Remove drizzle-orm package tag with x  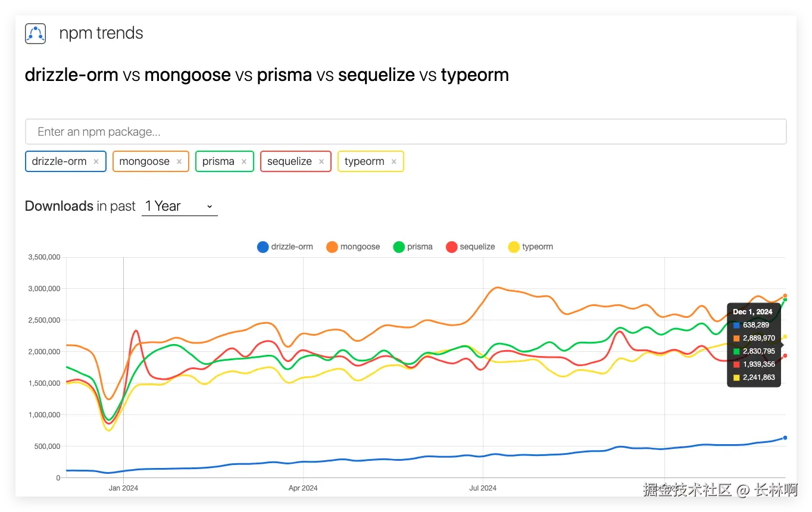click(96, 161)
